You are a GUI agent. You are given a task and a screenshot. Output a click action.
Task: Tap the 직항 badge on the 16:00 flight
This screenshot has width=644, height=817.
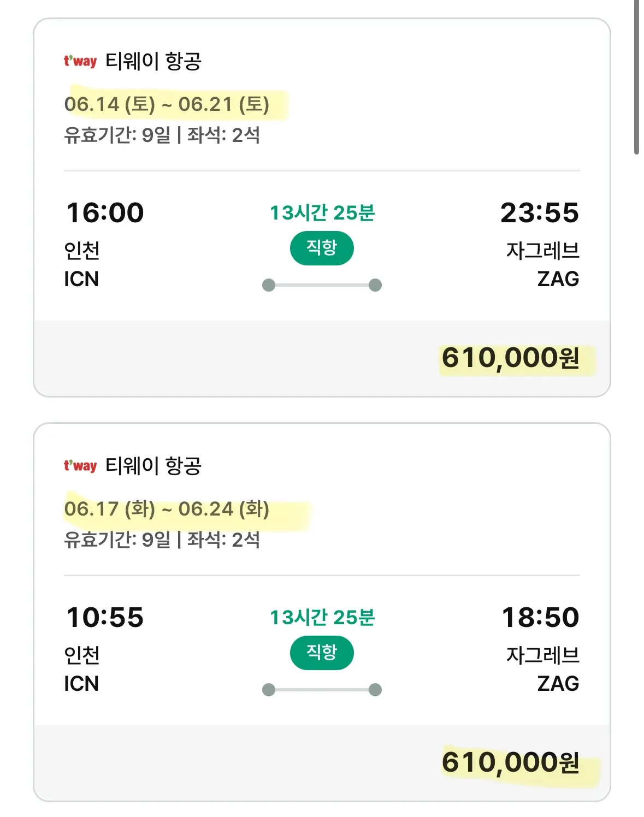322,248
